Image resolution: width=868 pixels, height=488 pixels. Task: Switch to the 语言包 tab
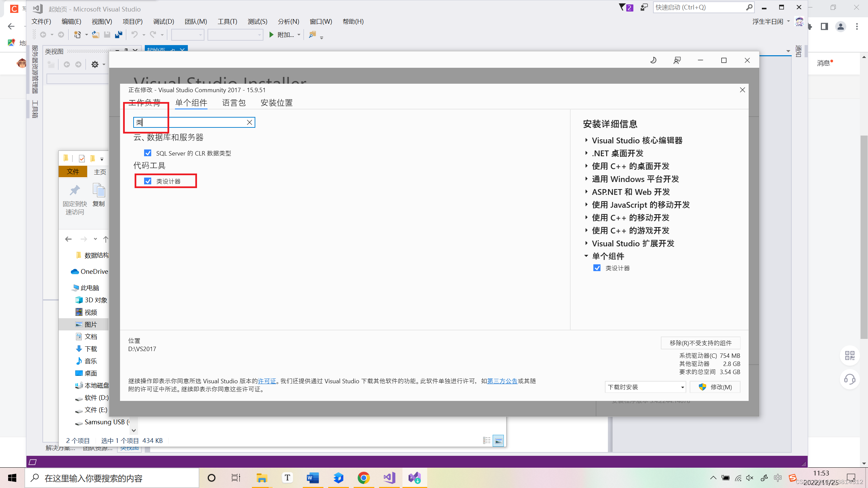click(x=234, y=103)
